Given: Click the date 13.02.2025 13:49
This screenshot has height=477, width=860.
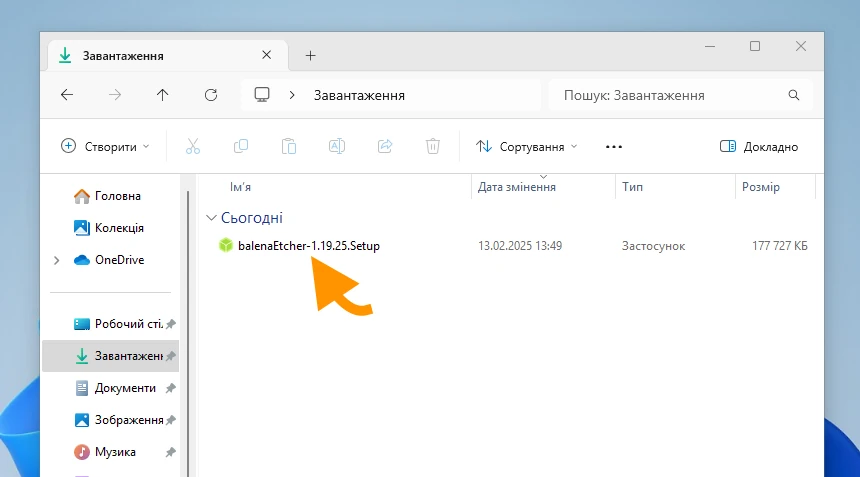Looking at the screenshot, I should pos(520,246).
